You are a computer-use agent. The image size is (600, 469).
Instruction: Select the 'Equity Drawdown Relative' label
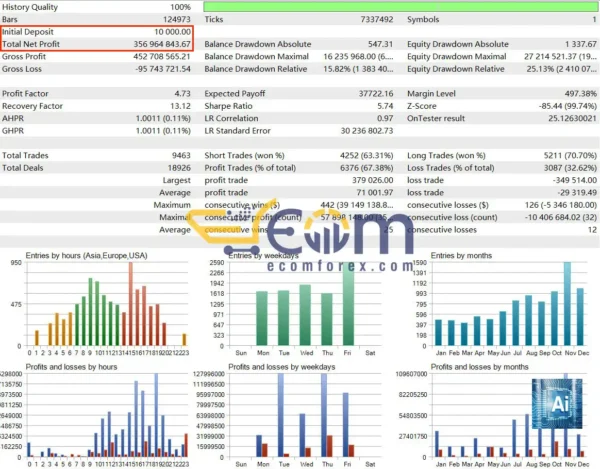456,69
